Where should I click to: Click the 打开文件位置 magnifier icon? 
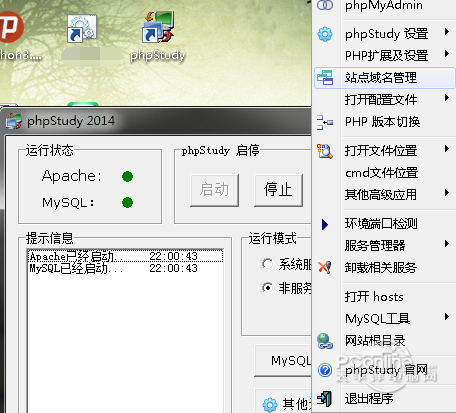pyautogui.click(x=325, y=151)
